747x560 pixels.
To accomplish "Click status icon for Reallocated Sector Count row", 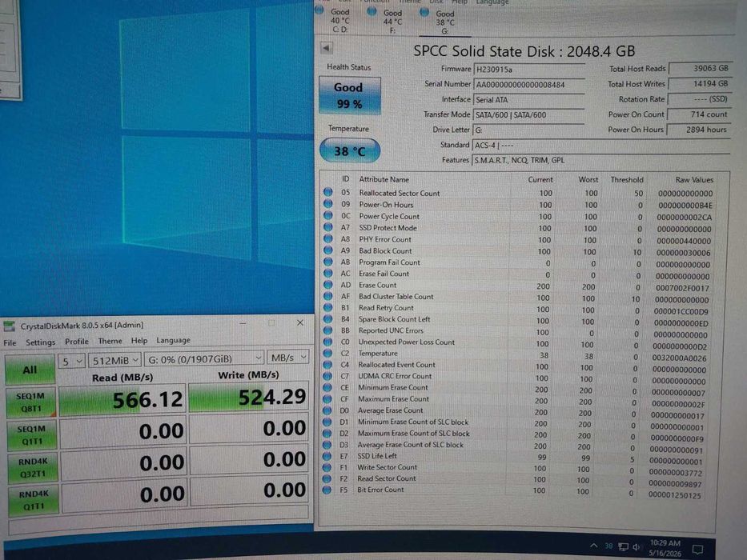I will click(328, 192).
